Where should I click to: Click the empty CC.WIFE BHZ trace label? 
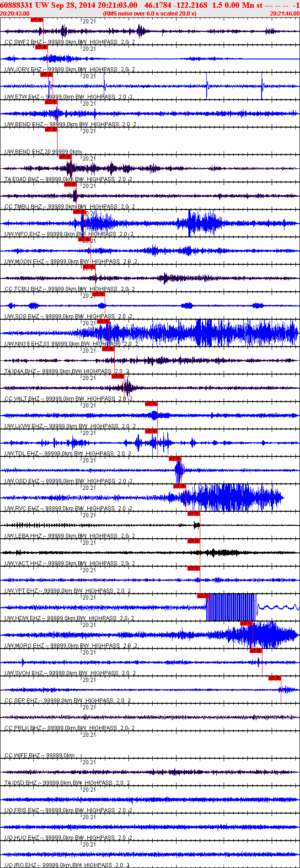pos(39,755)
